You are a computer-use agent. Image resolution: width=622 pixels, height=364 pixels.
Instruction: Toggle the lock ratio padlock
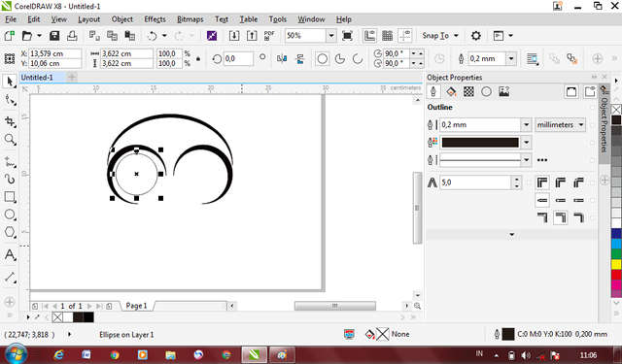[x=198, y=59]
